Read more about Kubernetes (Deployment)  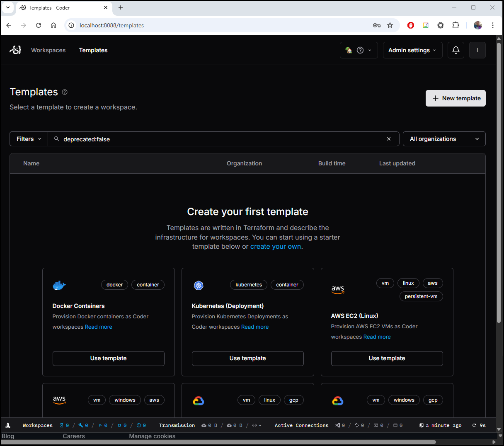coord(255,327)
